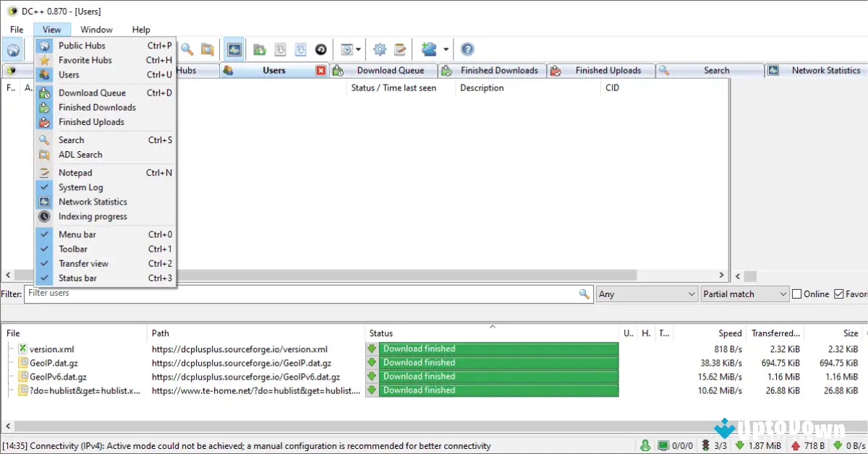
Task: Click the green user icon in status bar
Action: click(646, 445)
